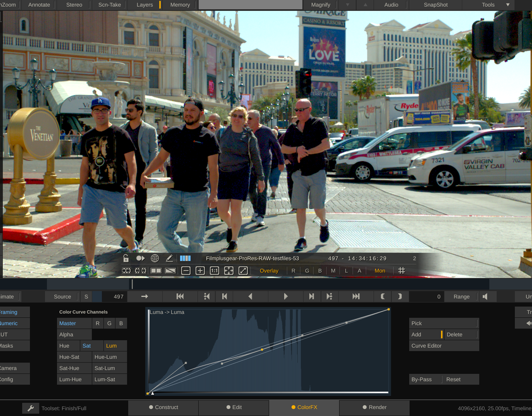532x416 pixels.
Task: Select the Hue-Sat curve channel
Action: click(x=74, y=357)
